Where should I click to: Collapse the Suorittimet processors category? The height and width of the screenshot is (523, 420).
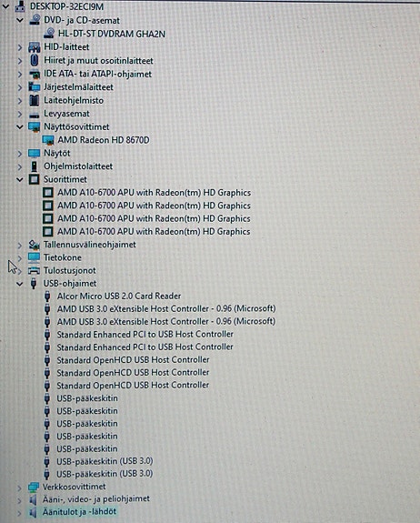(x=20, y=180)
